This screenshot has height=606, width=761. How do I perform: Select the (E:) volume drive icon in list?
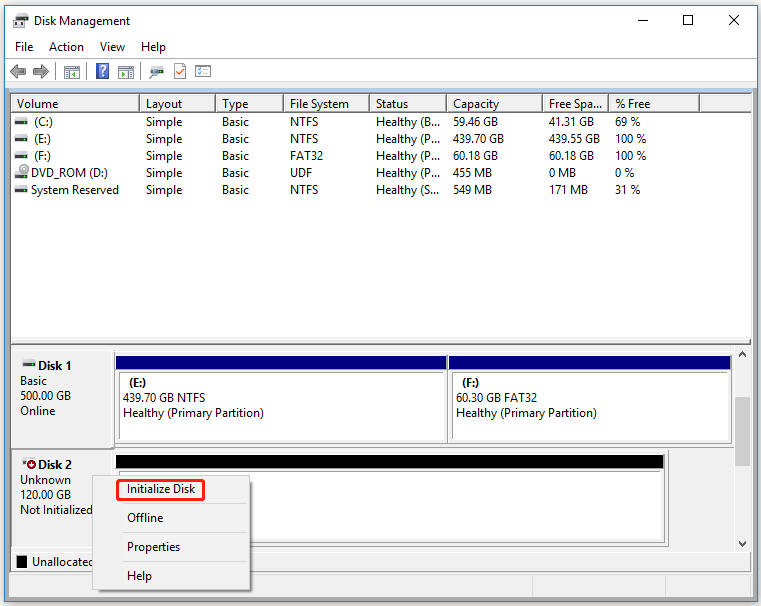click(21, 139)
